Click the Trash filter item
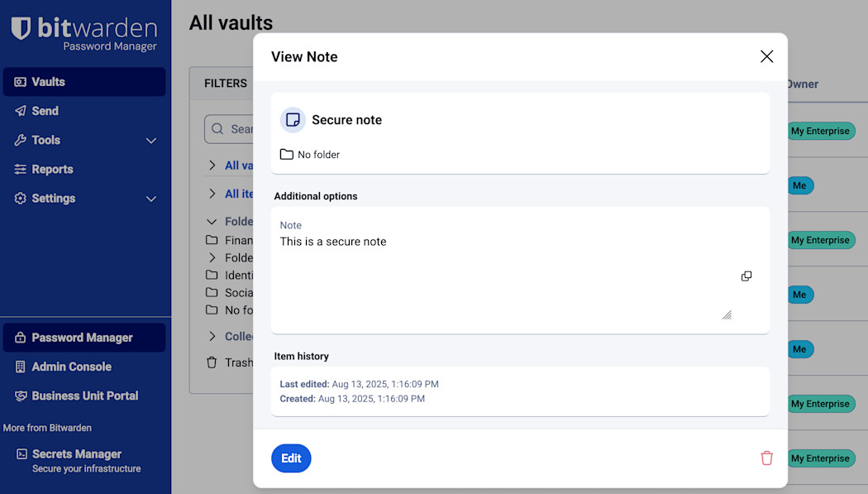This screenshot has height=494, width=868. [x=238, y=362]
